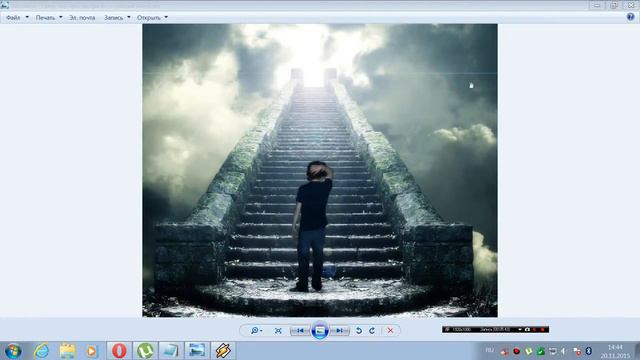Screen dimensions: 640x360
Task: Choose Эл. почта in the toolbar
Action: (x=82, y=18)
